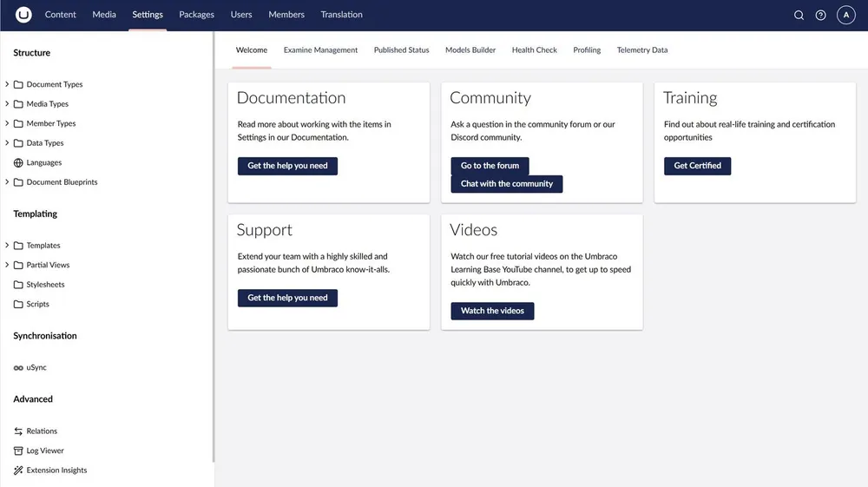Switch to Telemetry Data tab
The height and width of the screenshot is (487, 868).
click(x=642, y=49)
